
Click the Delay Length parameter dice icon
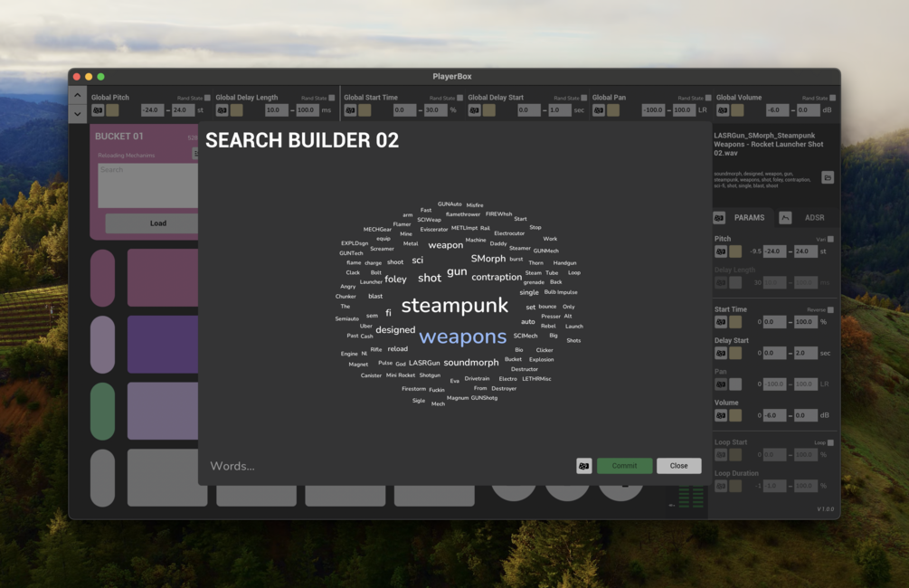coord(721,282)
